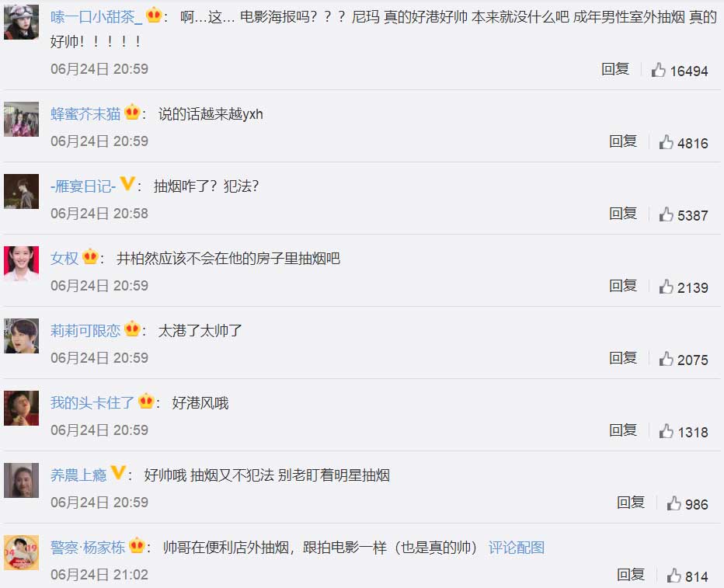Open 评论配图 link in last comment
This screenshot has height=588, width=724.
coord(517,548)
